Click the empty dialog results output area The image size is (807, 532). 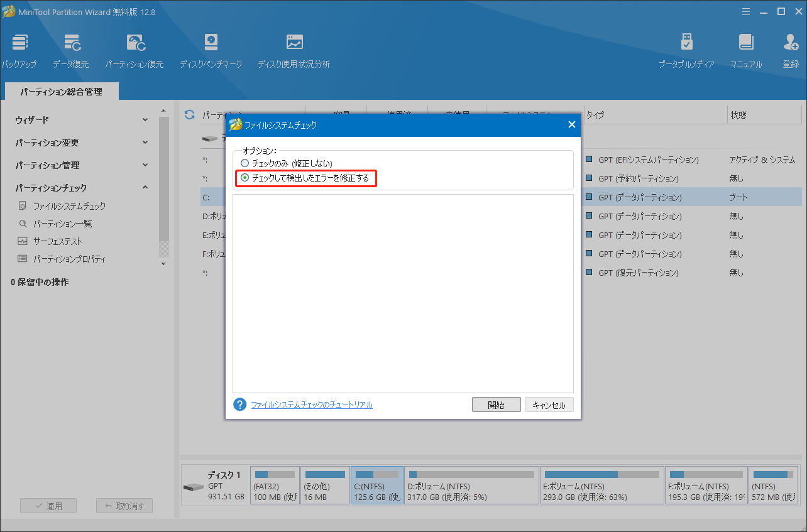click(x=403, y=293)
